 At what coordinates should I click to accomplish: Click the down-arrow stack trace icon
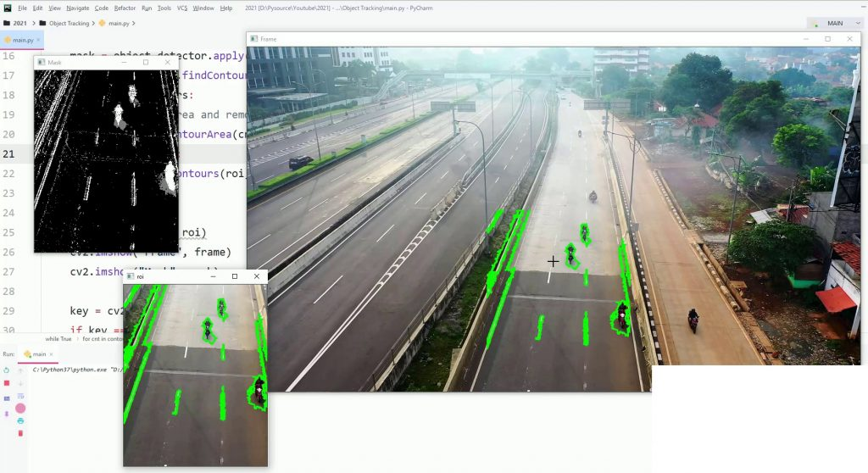[x=20, y=383]
